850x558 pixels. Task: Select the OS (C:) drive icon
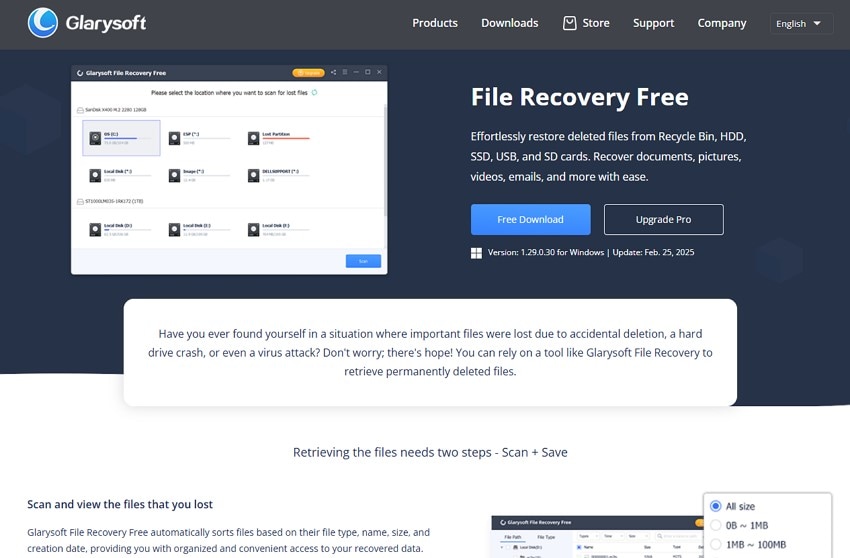point(95,138)
